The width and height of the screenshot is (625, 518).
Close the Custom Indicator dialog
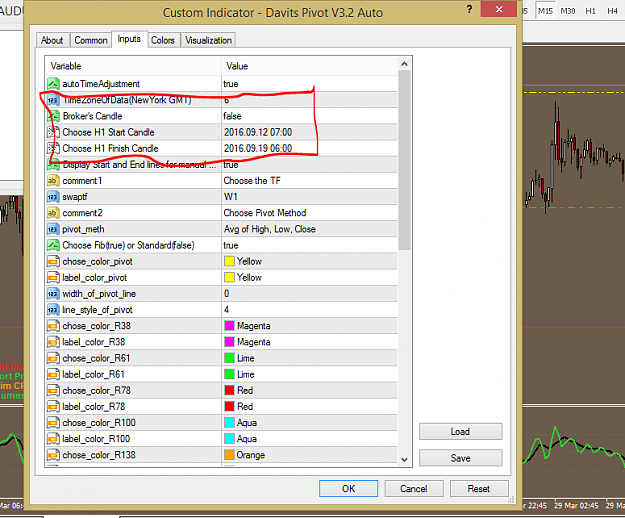(x=499, y=9)
